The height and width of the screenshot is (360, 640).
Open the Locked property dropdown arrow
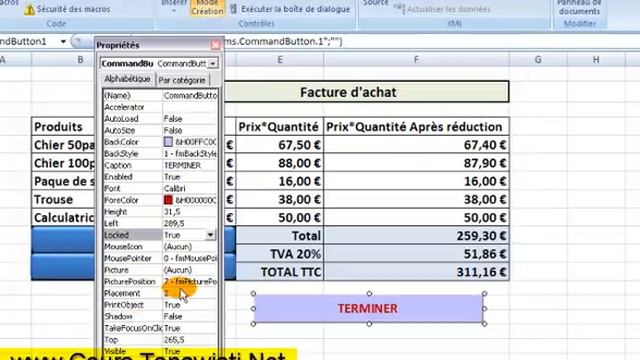click(210, 235)
